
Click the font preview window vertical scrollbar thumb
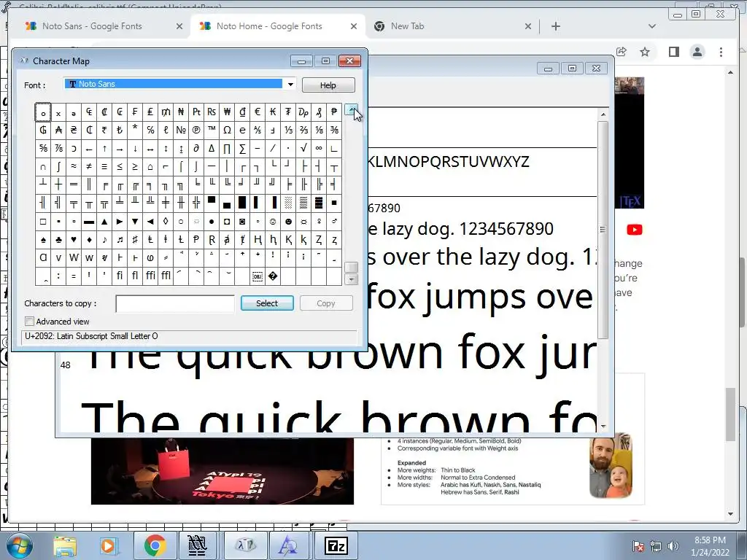click(x=603, y=230)
